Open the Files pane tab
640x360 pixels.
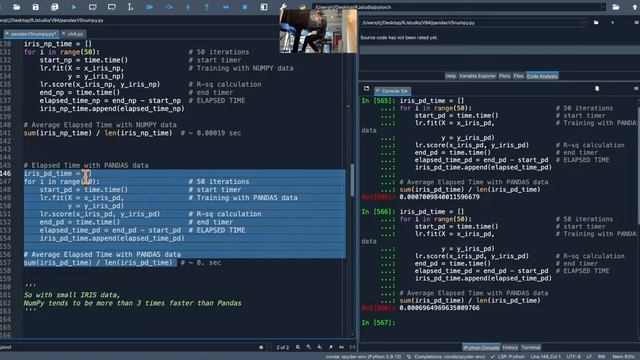click(x=518, y=76)
